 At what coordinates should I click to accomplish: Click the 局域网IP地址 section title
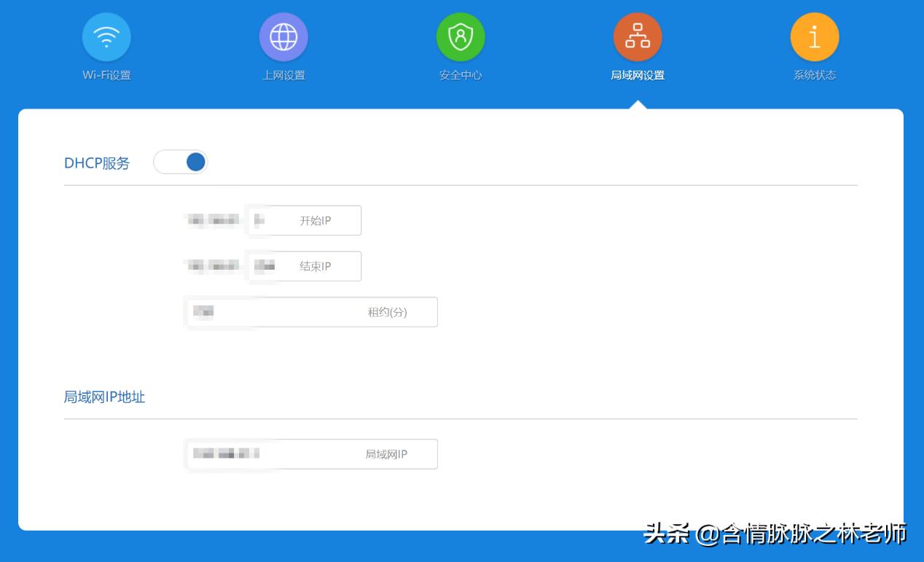105,397
